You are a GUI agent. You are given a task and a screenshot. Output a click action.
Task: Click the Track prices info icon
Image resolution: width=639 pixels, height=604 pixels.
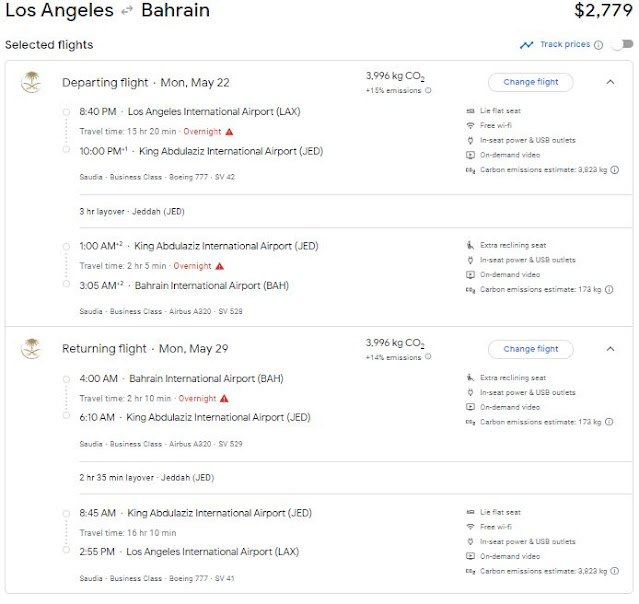tap(598, 45)
